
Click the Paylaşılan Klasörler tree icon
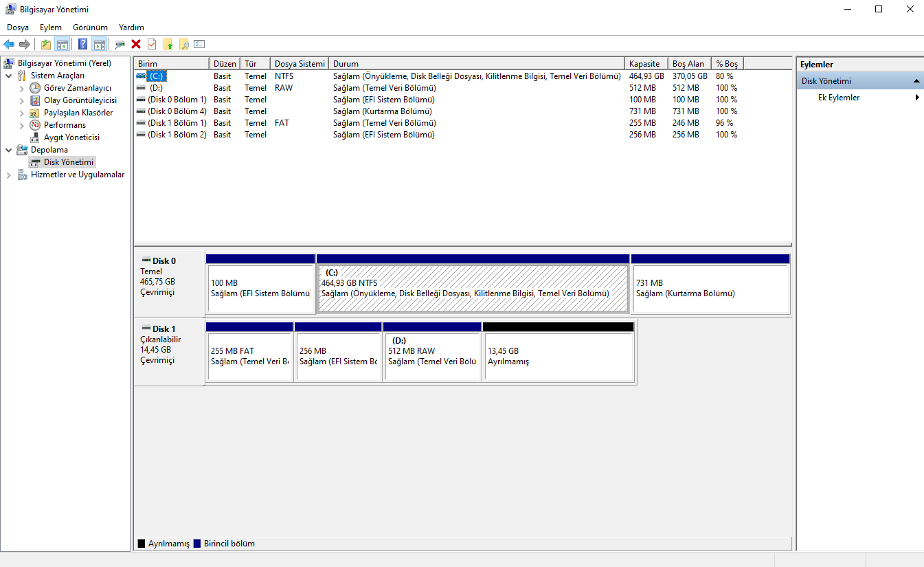click(x=35, y=113)
